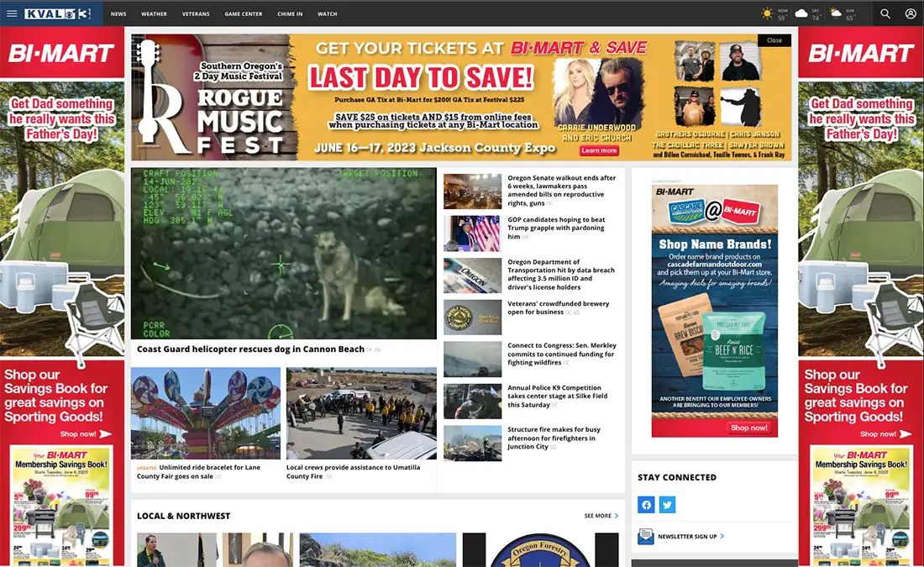The width and height of the screenshot is (924, 567).
Task: Click the newsletter envelope icon
Action: pyautogui.click(x=646, y=537)
